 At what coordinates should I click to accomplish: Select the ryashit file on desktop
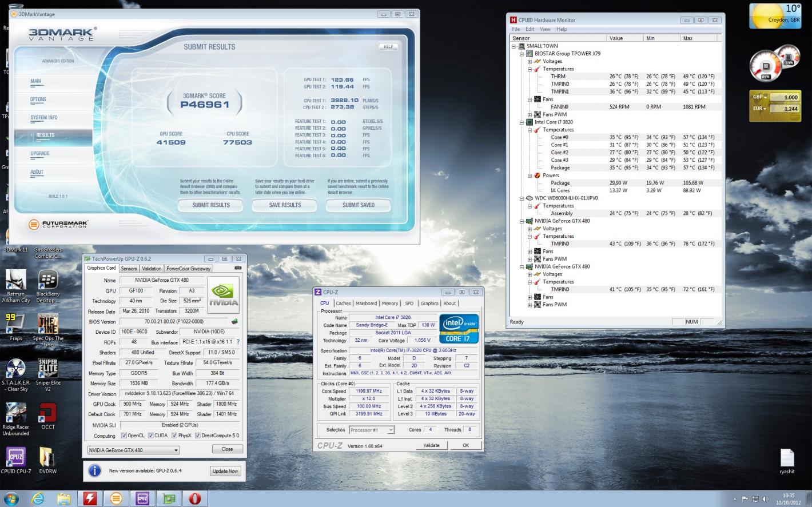[x=787, y=462]
